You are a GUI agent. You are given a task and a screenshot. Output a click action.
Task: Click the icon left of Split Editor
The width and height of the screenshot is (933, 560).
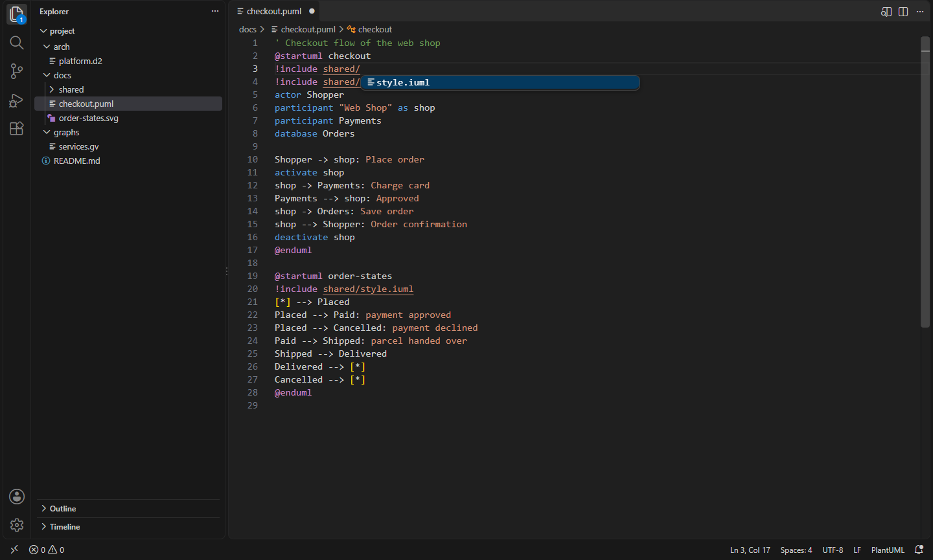[x=886, y=12]
